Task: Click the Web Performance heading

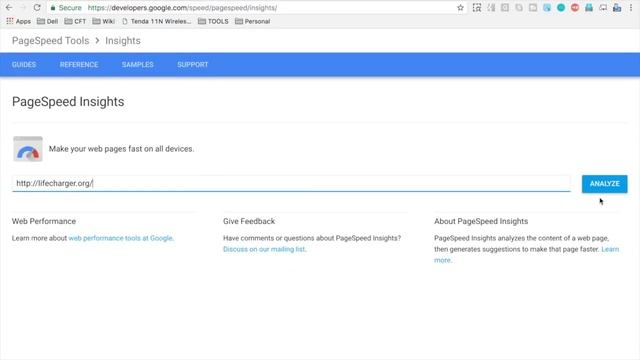Action: click(x=44, y=221)
